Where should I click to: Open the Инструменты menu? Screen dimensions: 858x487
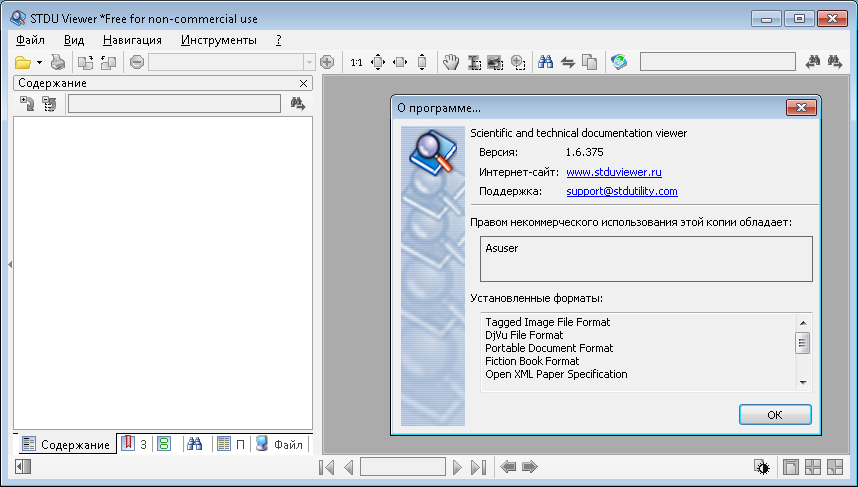pos(219,40)
